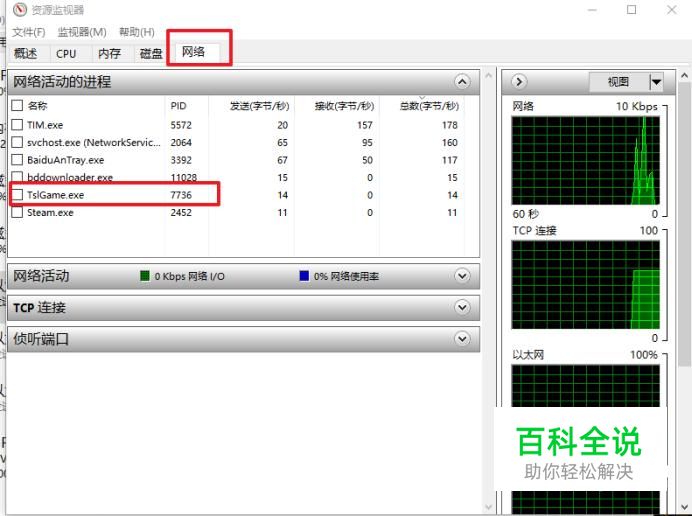Check the Steam.exe process checkbox
692x516 pixels.
pos(17,212)
